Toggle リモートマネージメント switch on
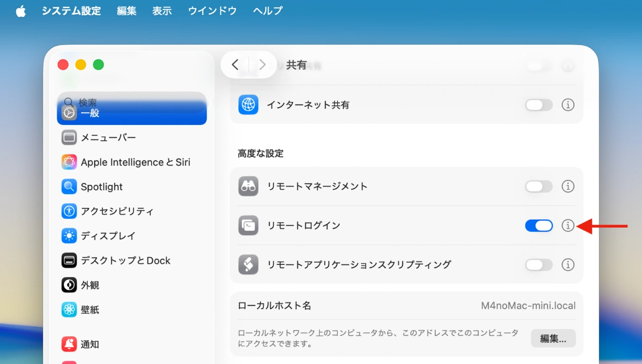 pos(539,186)
